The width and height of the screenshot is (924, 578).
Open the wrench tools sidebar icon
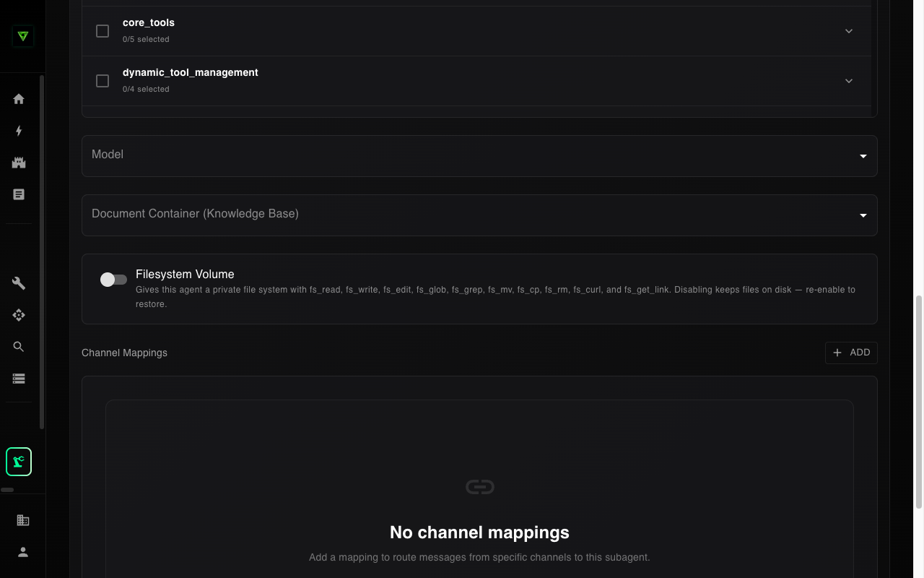[x=19, y=283]
